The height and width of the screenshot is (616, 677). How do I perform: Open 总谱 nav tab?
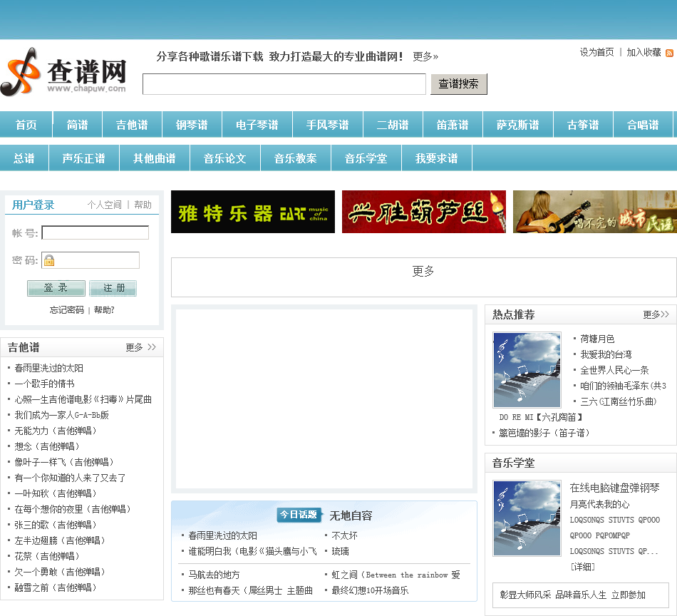click(x=24, y=158)
